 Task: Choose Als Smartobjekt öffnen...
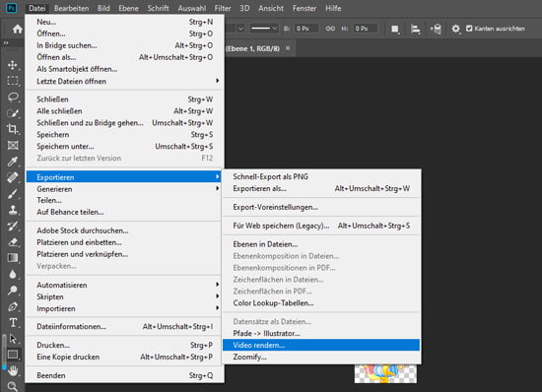click(x=124, y=69)
